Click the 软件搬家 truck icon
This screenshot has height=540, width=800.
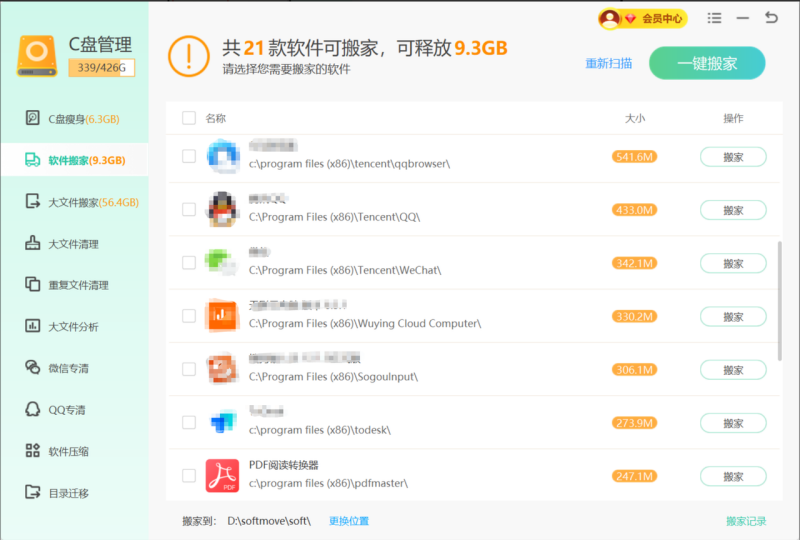tap(33, 160)
